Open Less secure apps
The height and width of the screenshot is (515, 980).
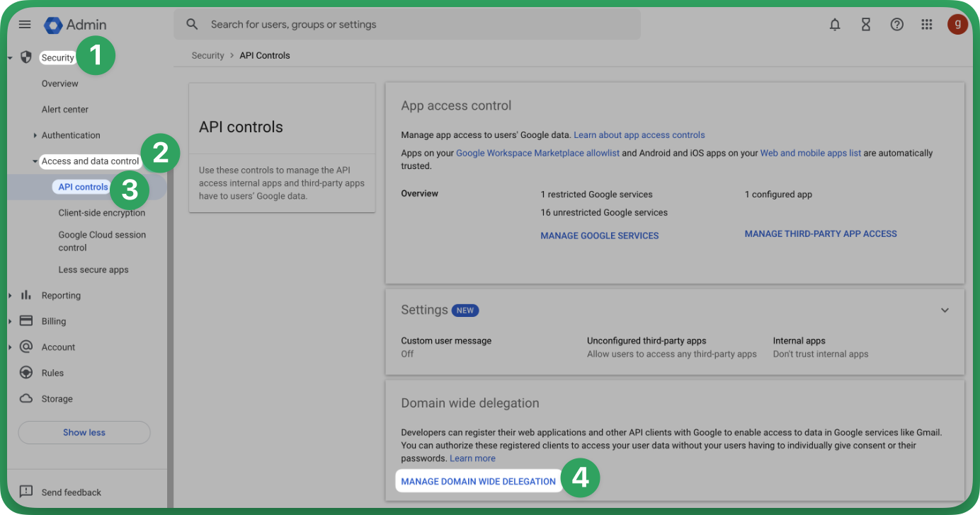tap(93, 270)
